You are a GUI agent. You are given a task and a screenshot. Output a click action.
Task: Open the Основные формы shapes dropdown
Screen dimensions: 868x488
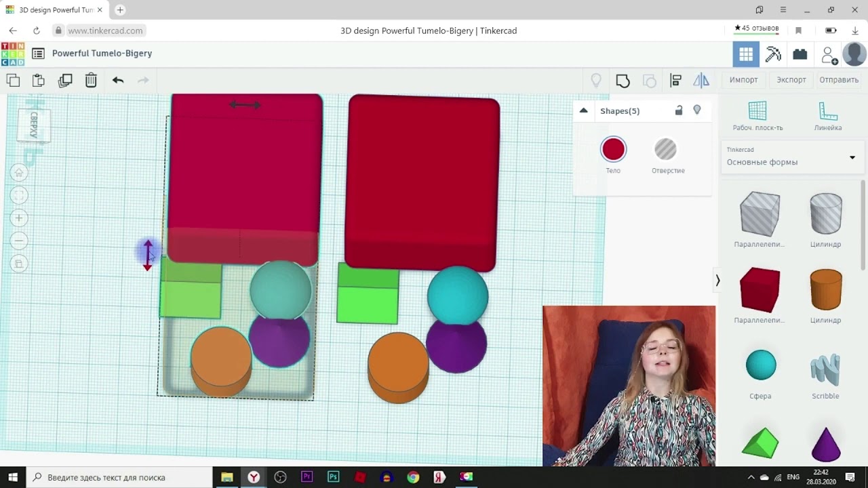(791, 158)
